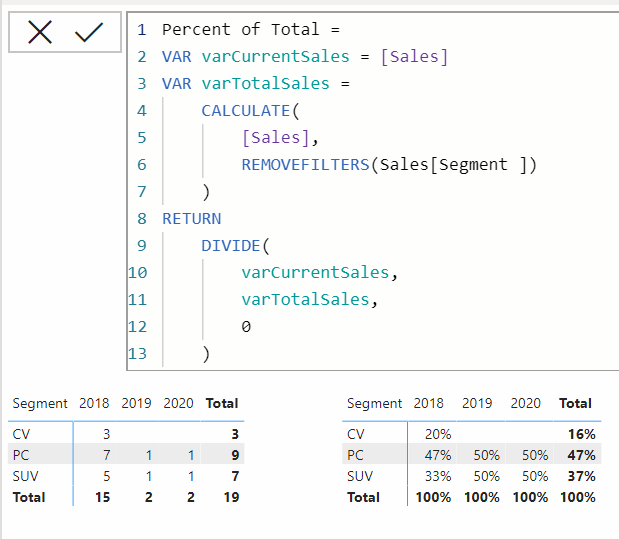
Task: Click the PC row total 9
Action: point(235,455)
